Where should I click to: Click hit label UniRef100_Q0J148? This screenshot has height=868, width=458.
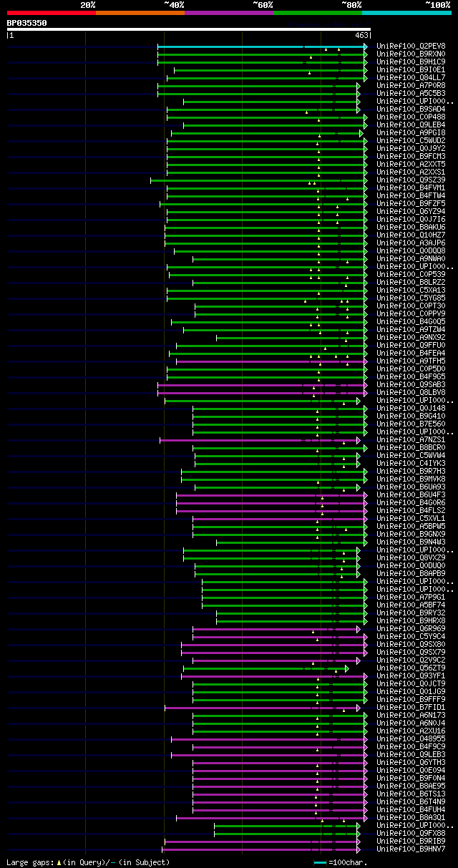[x=411, y=409]
